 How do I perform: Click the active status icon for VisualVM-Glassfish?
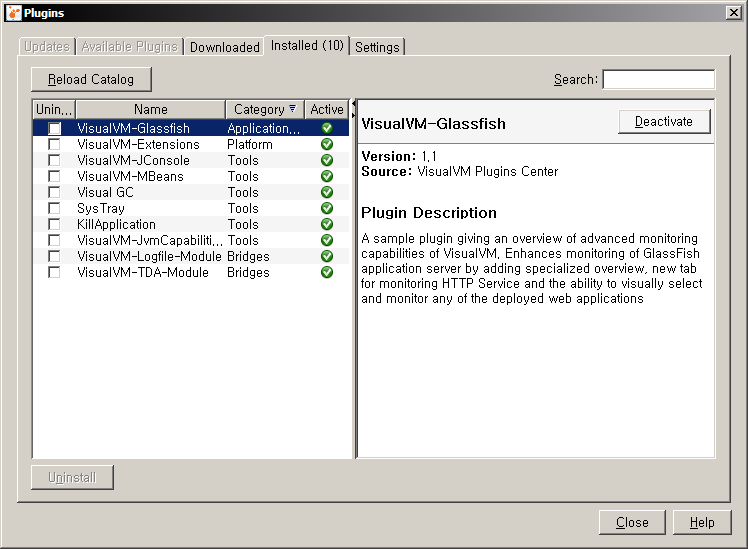(327, 128)
